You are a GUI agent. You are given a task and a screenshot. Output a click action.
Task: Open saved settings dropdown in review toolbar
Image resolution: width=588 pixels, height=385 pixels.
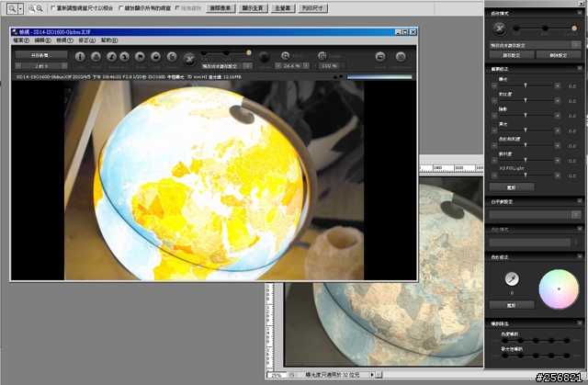[247, 66]
